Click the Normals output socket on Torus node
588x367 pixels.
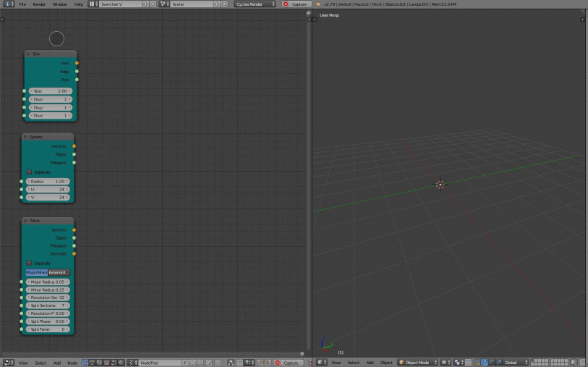tap(74, 253)
